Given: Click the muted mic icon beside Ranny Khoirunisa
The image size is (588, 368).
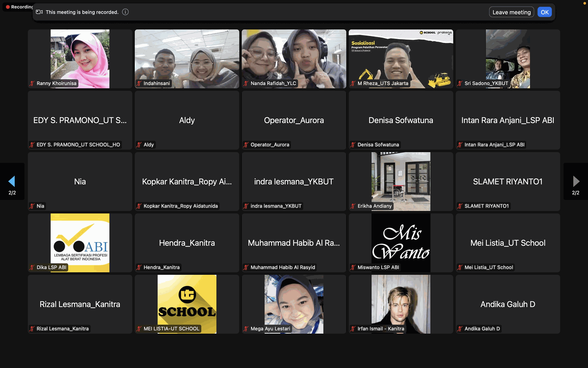Looking at the screenshot, I should (x=32, y=83).
